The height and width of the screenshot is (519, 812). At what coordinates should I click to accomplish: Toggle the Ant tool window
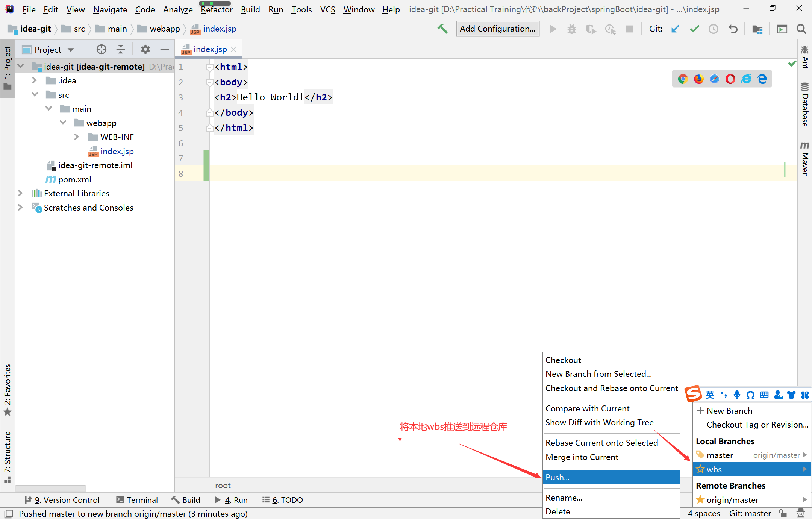(x=804, y=57)
